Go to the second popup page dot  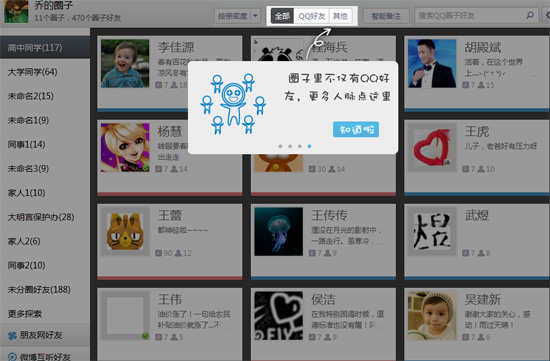(290, 146)
